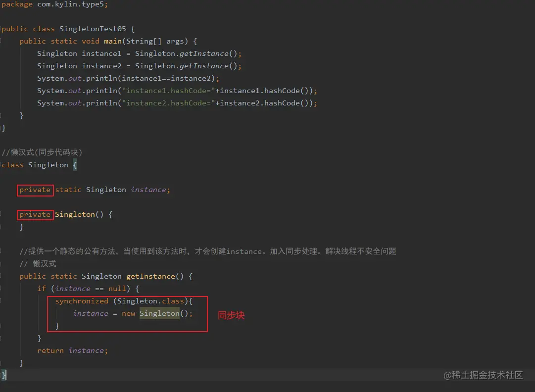Viewport: 535px width, 392px height.
Task: Click "Singleton" in "class Singleton {" declaration
Action: pyautogui.click(x=48, y=165)
